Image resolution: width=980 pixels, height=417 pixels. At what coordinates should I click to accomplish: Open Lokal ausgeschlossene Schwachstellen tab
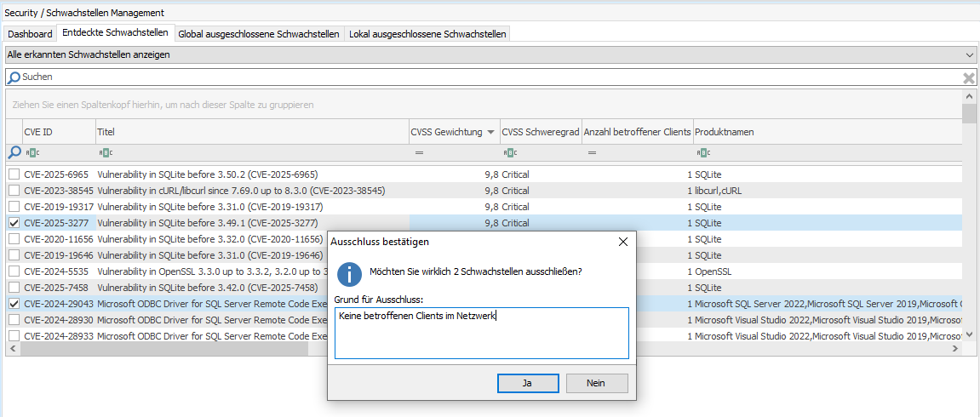pyautogui.click(x=427, y=34)
